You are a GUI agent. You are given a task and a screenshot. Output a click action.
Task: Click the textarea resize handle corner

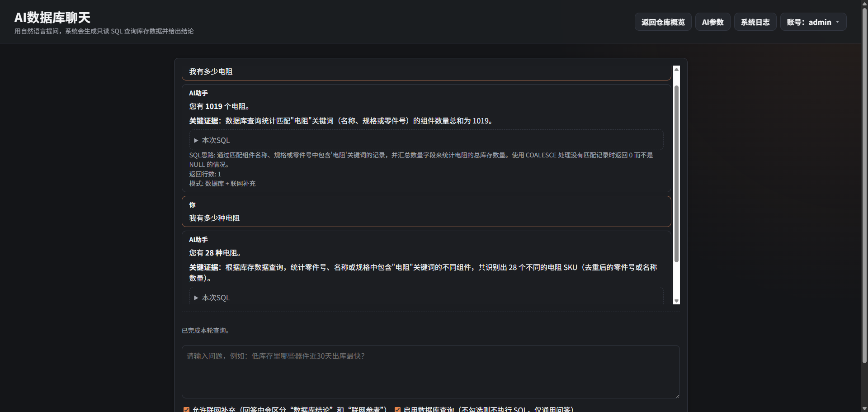(677, 396)
